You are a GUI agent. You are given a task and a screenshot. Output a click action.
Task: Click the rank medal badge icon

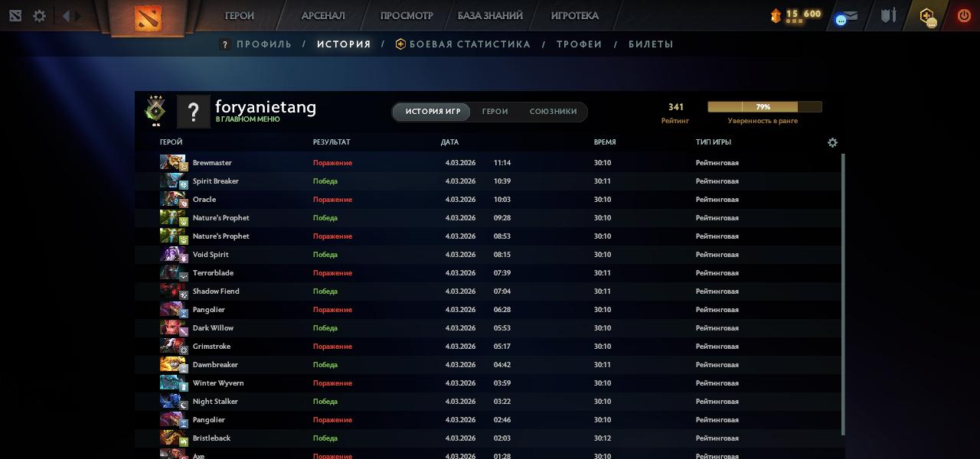coord(155,110)
